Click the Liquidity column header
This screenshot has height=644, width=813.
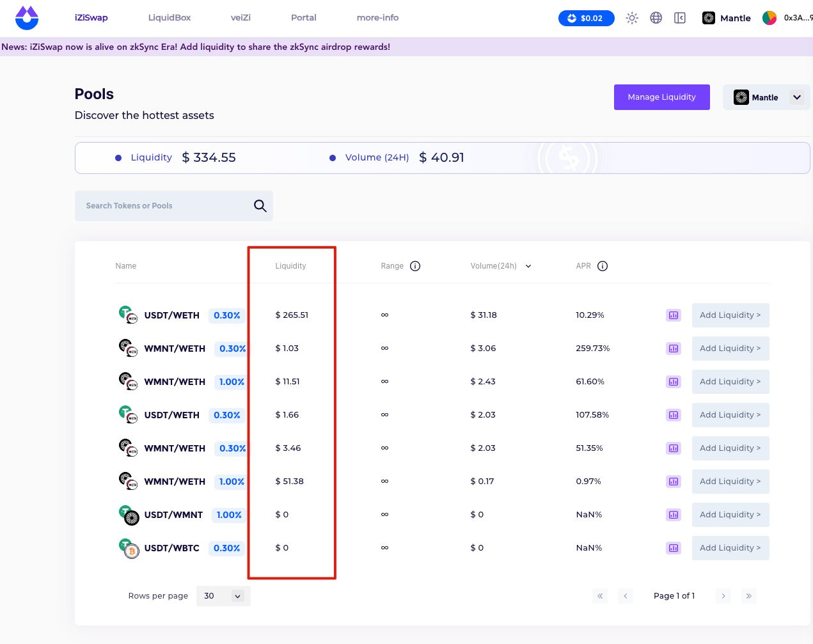coord(290,266)
